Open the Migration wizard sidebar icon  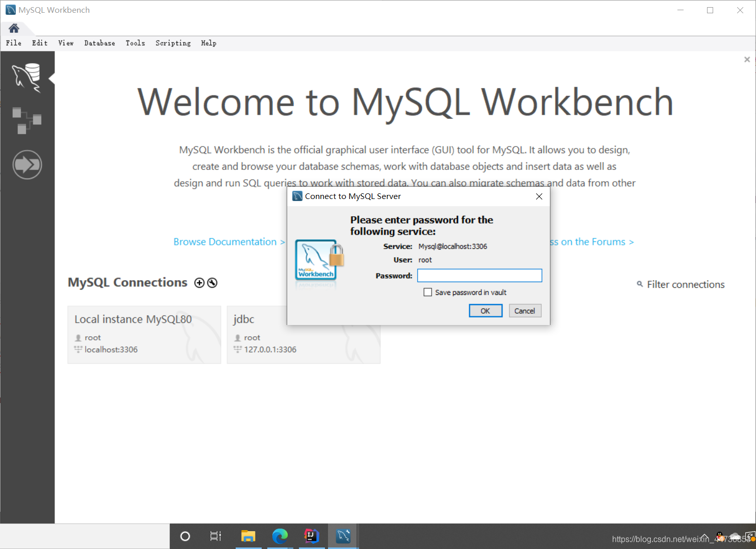pos(27,165)
